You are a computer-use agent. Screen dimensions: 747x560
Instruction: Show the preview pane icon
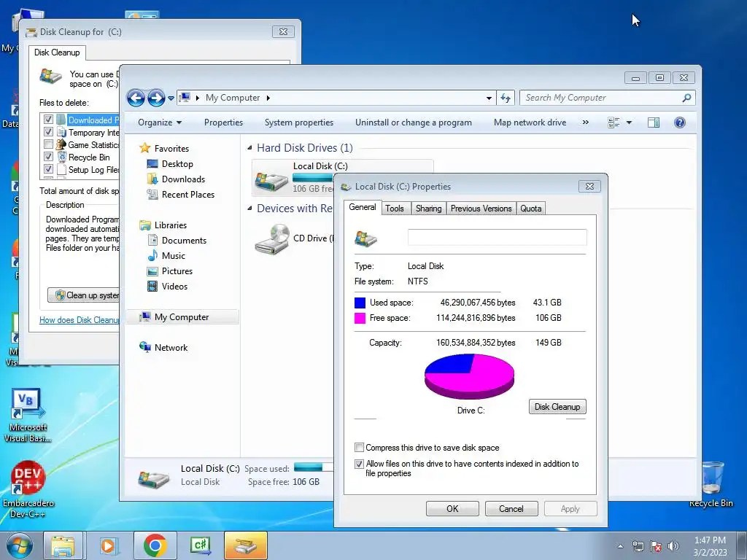pos(654,122)
